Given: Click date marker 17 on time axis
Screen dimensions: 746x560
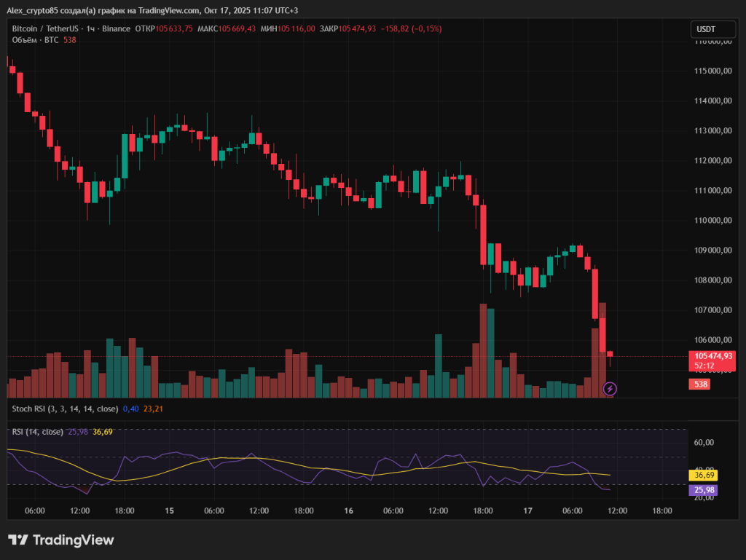Looking at the screenshot, I should (527, 511).
